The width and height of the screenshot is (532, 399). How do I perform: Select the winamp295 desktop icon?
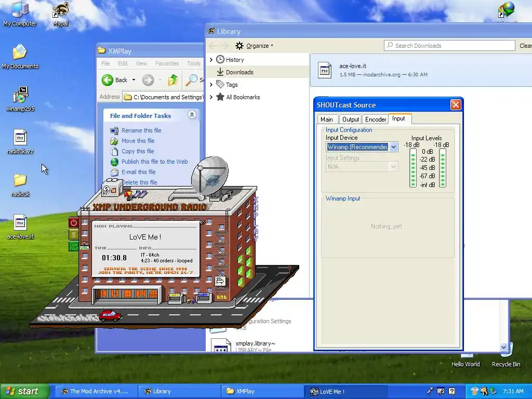(20, 99)
